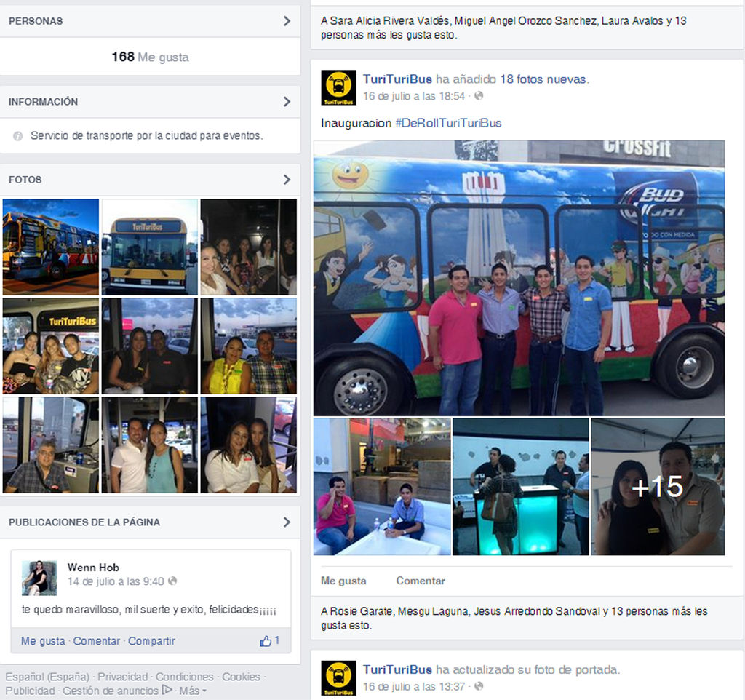Open the Fotos section arrow
This screenshot has height=700, width=745.
[287, 179]
